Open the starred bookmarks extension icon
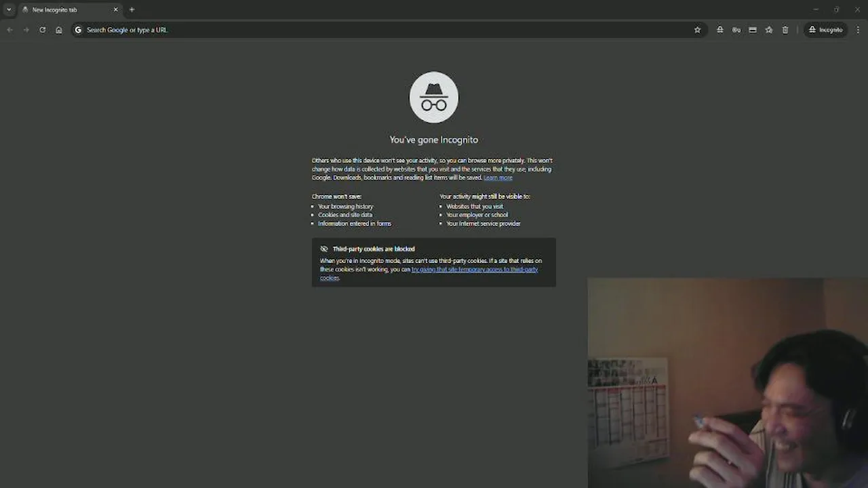The width and height of the screenshot is (868, 488). coord(768,30)
